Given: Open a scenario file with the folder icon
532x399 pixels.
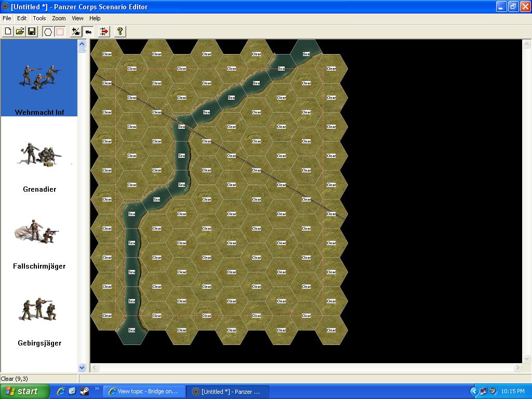Looking at the screenshot, I should pyautogui.click(x=20, y=32).
